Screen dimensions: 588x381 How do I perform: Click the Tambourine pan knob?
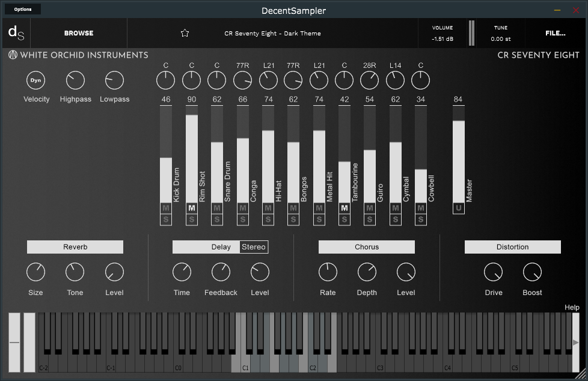[344, 81]
